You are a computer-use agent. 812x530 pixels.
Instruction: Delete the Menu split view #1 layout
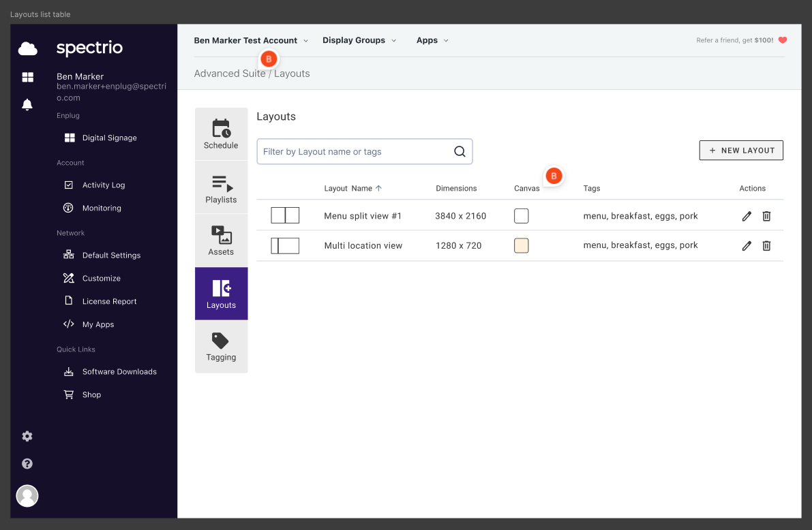click(x=766, y=217)
